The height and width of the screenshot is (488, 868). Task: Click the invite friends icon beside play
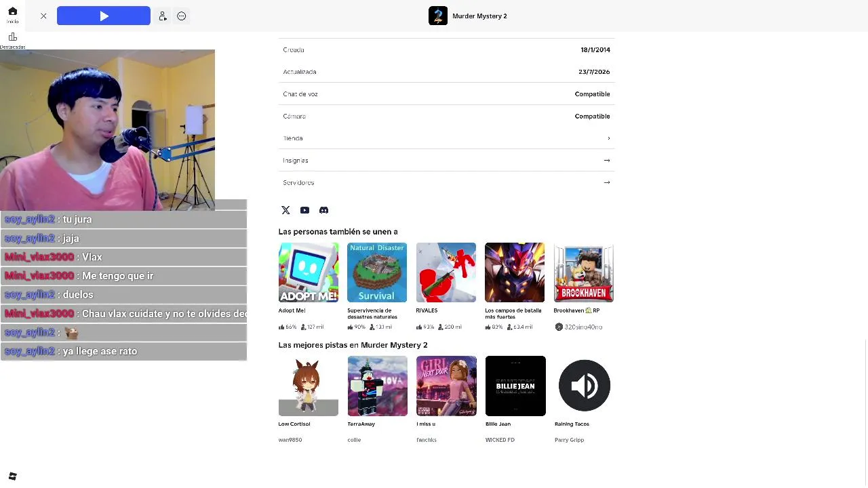[x=163, y=16]
